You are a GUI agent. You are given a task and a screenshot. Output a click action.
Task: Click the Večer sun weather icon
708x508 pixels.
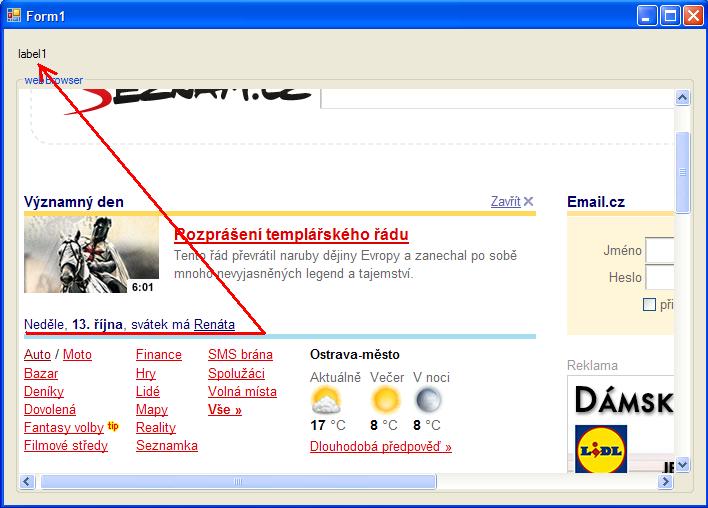pos(385,400)
